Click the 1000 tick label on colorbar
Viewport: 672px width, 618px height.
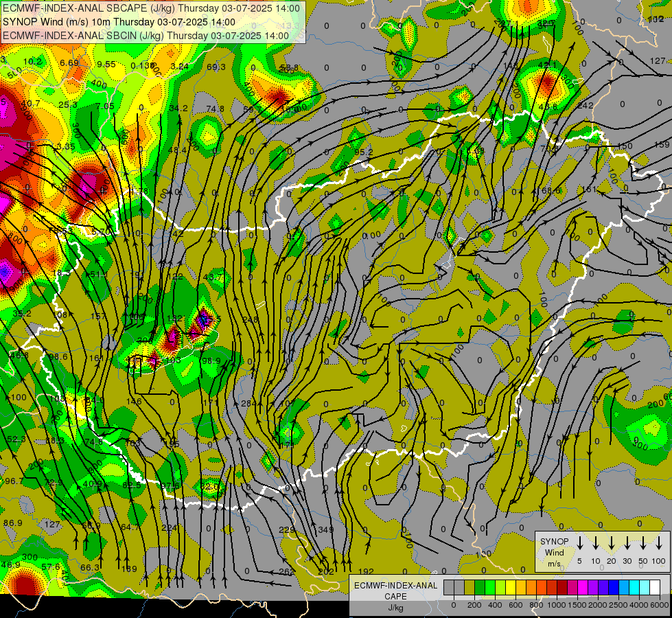(557, 605)
